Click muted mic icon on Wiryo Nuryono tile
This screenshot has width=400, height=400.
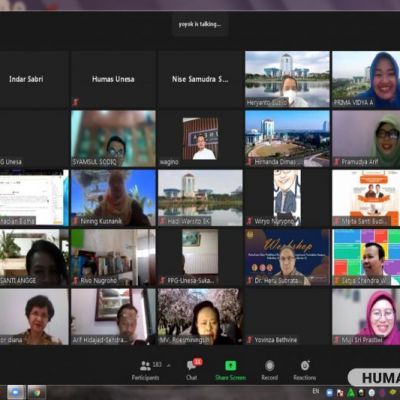(x=249, y=221)
